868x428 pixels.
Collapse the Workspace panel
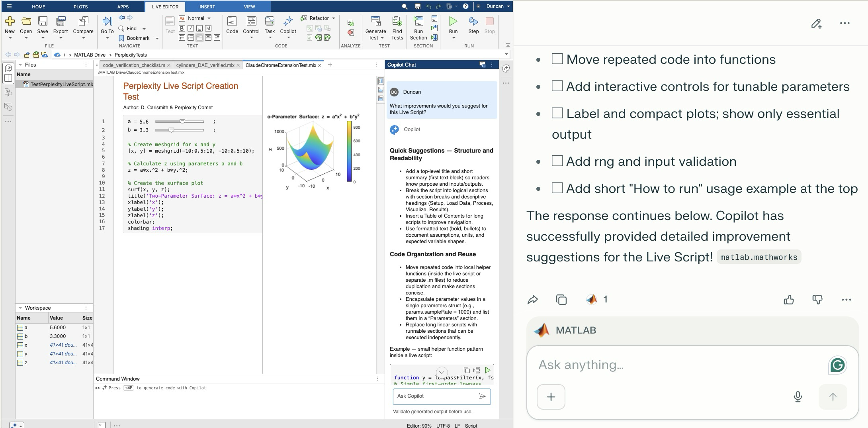[20, 308]
